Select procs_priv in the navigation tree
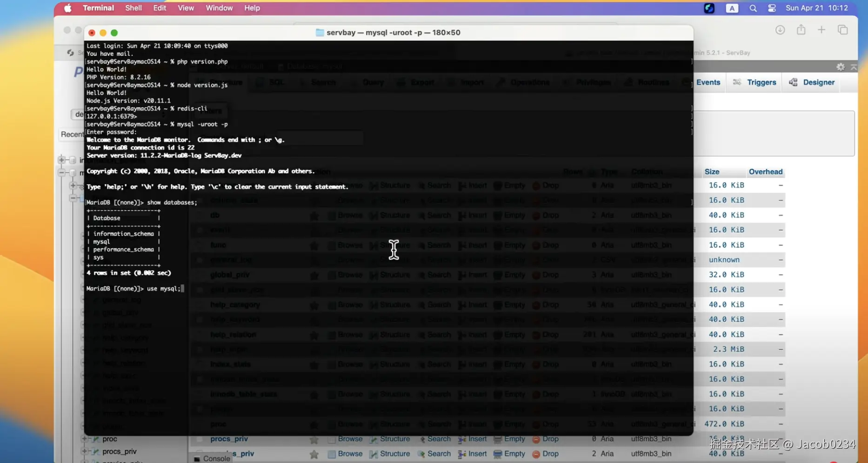 point(120,451)
